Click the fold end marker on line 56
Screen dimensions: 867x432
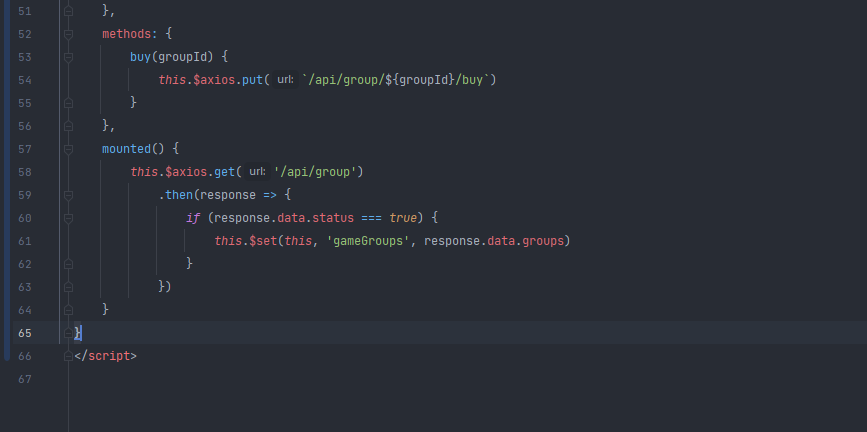point(69,126)
